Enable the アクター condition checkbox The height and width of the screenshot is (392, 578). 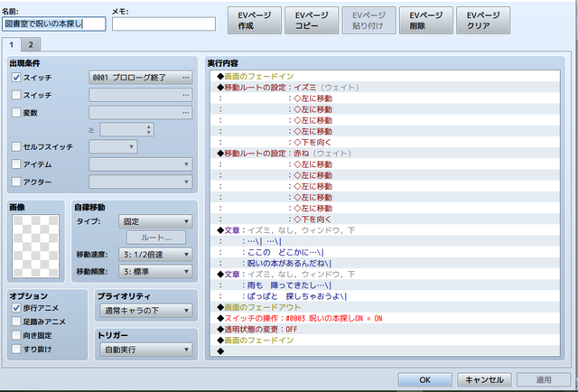click(16, 182)
